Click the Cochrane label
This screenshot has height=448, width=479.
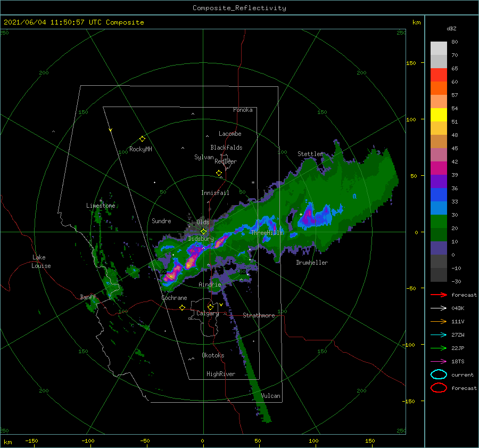click(x=174, y=298)
